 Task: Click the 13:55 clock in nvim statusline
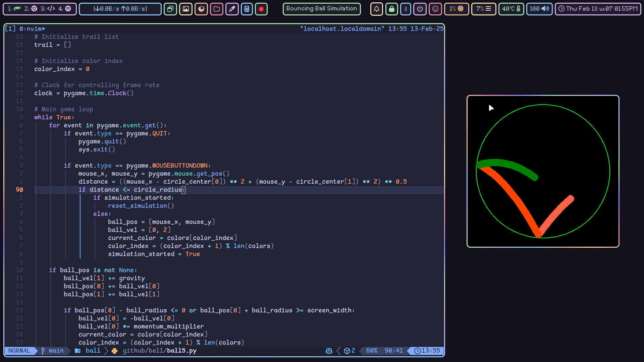pyautogui.click(x=427, y=351)
